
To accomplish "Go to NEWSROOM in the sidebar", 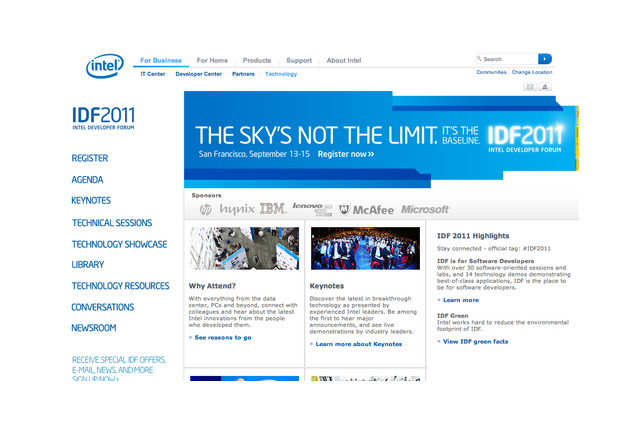I will (94, 328).
